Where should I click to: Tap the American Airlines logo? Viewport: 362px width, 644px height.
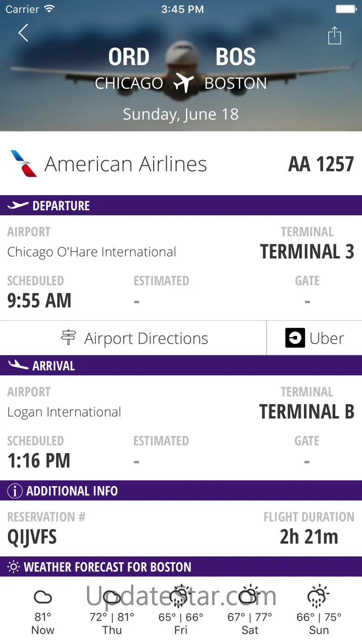tap(23, 164)
